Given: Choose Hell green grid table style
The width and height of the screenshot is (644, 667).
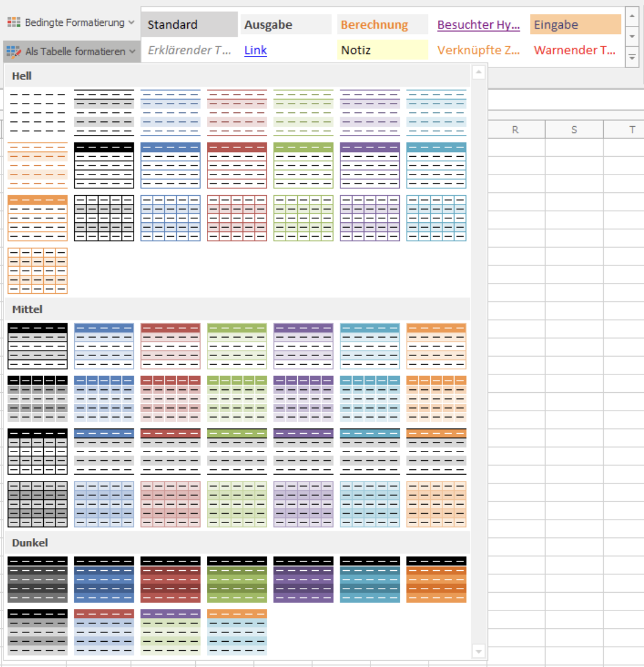Looking at the screenshot, I should coord(304,218).
